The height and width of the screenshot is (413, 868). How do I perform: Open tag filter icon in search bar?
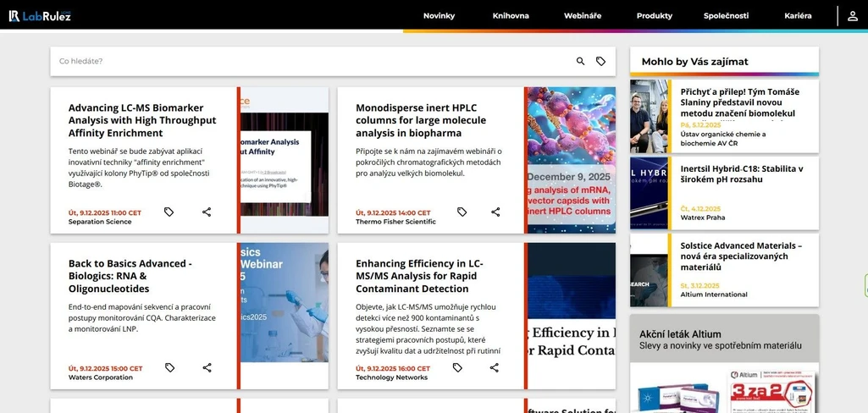(x=600, y=62)
